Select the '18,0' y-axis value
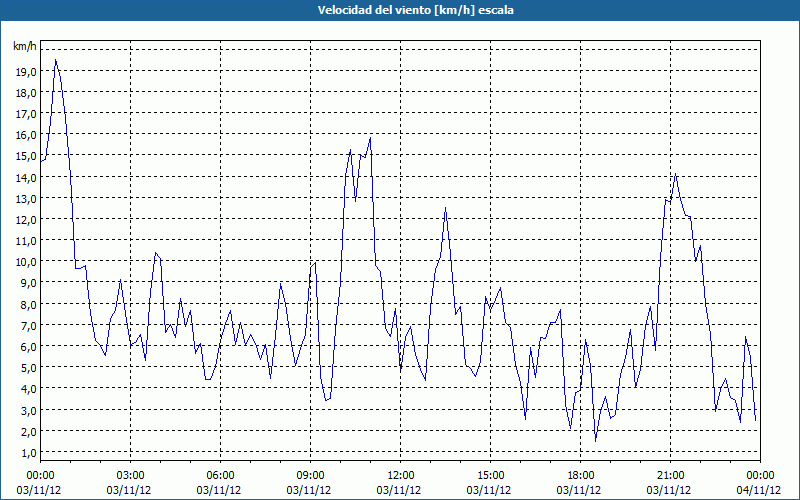 pyautogui.click(x=26, y=93)
